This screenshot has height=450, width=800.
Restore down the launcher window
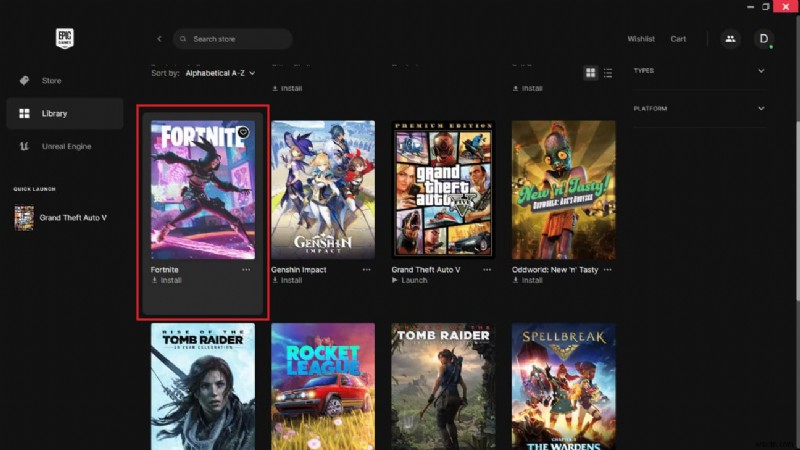[766, 7]
